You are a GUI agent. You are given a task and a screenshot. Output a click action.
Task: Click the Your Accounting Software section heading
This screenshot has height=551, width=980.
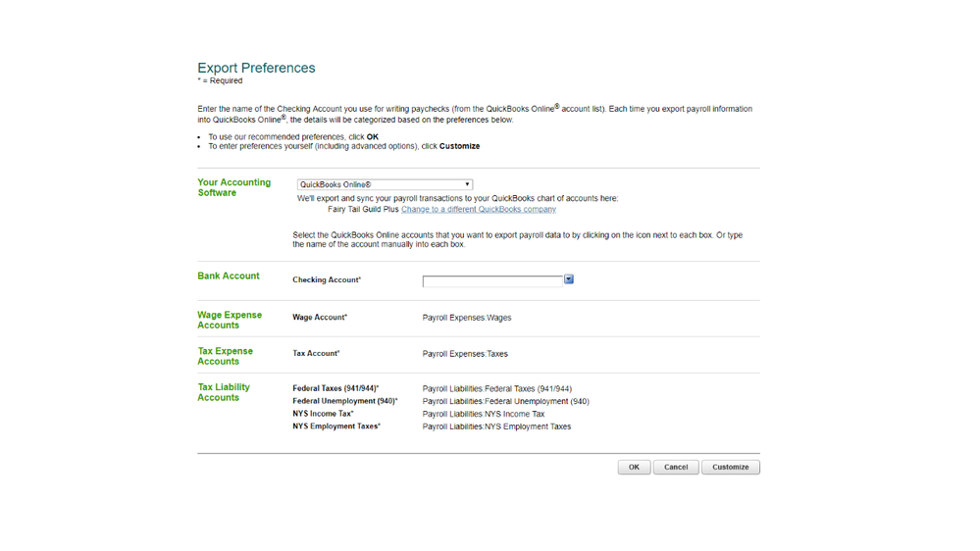tap(233, 187)
